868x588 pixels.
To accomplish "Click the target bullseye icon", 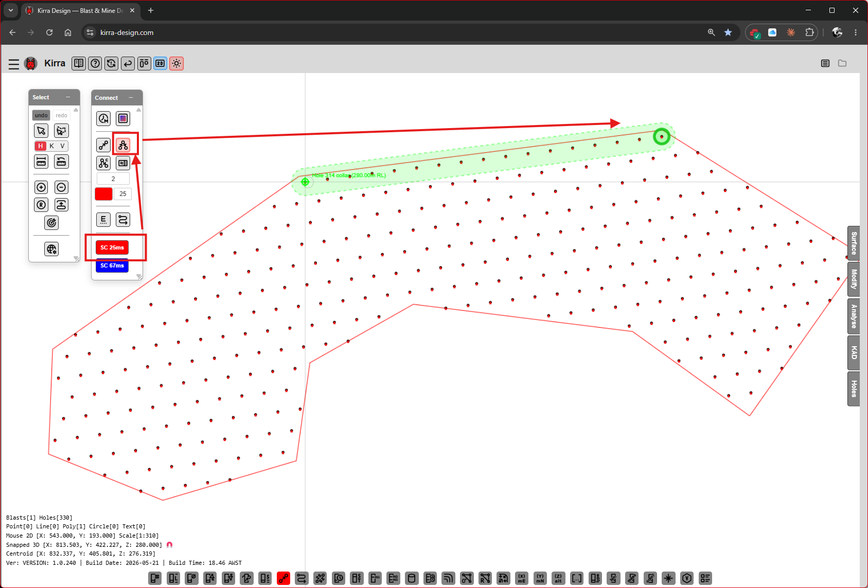I will coord(51,223).
